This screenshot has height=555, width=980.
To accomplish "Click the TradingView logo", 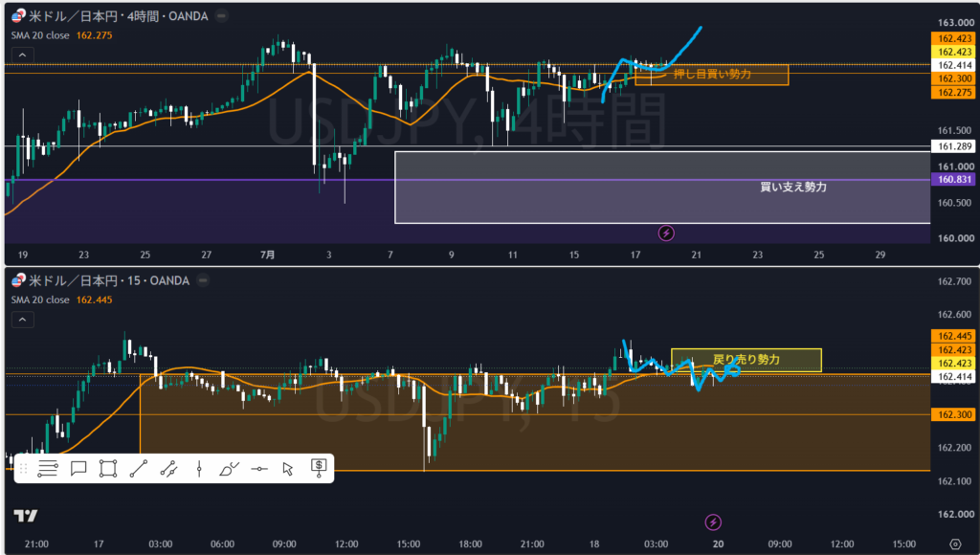I will [x=26, y=516].
